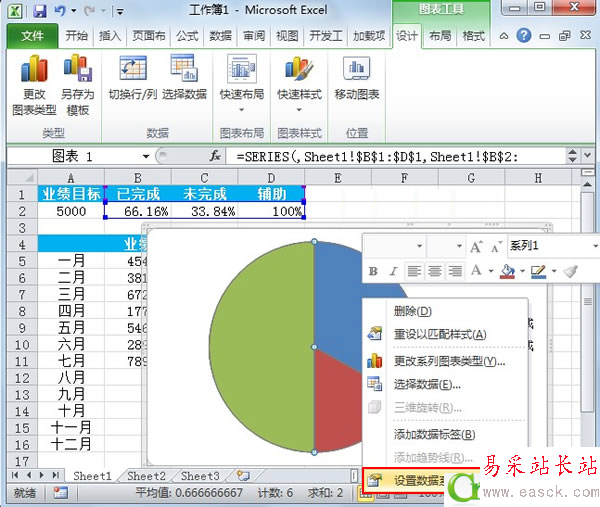Choose 更改系列图表类型(Y) in context menu
The width and height of the screenshot is (600, 507).
click(446, 361)
